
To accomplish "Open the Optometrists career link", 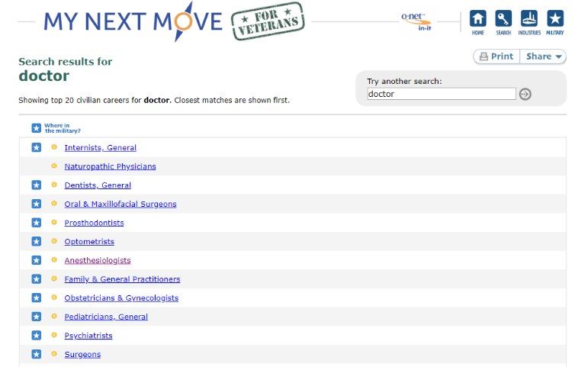I will pos(89,241).
